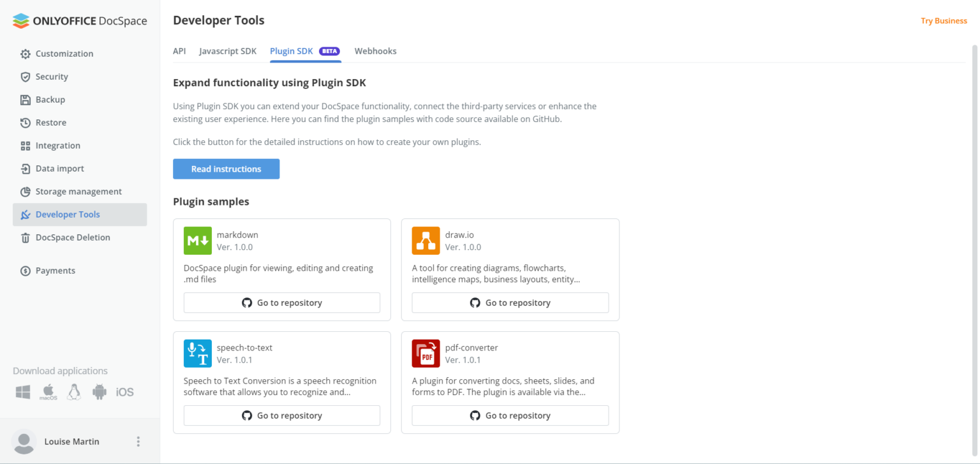Download the Android application
Viewport: 980px width, 464px height.
[x=99, y=392]
